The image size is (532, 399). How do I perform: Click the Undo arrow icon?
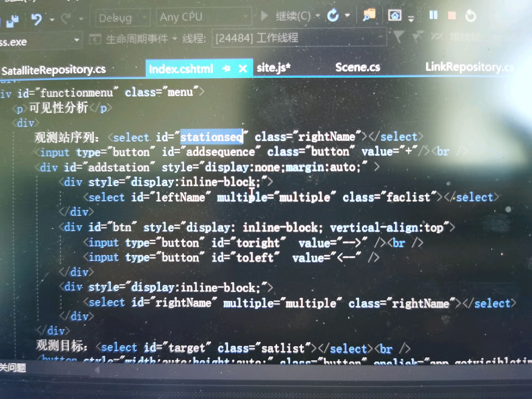tap(37, 19)
